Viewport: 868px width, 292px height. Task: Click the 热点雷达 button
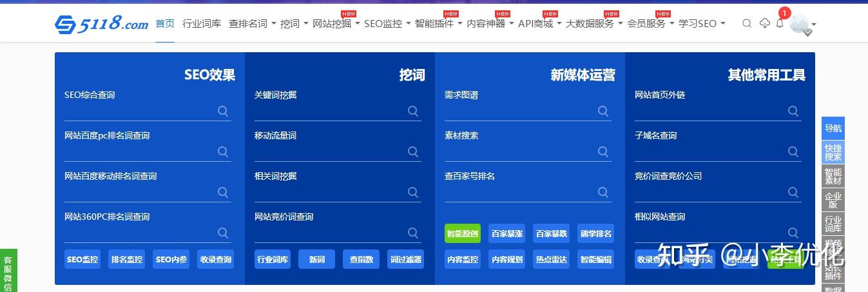552,259
